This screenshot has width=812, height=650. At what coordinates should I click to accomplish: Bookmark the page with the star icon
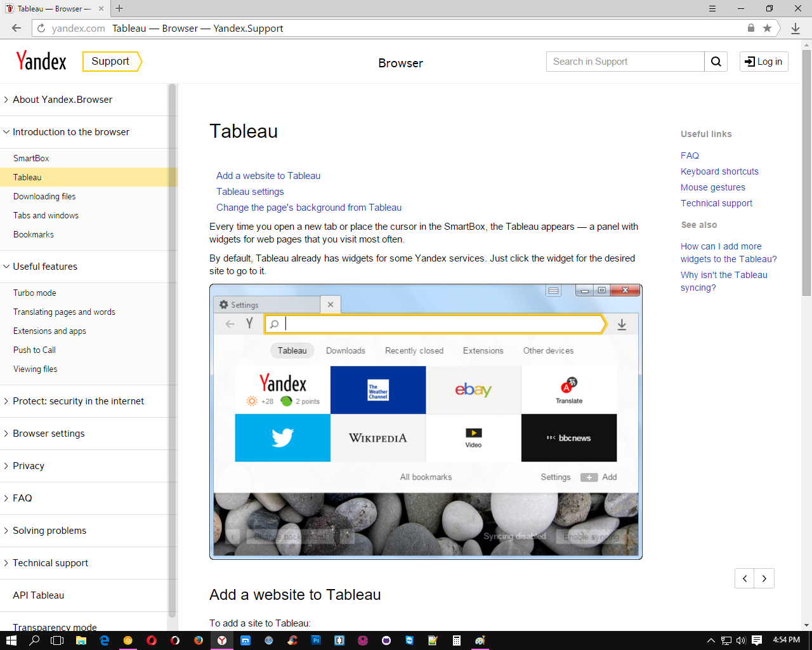coord(767,28)
